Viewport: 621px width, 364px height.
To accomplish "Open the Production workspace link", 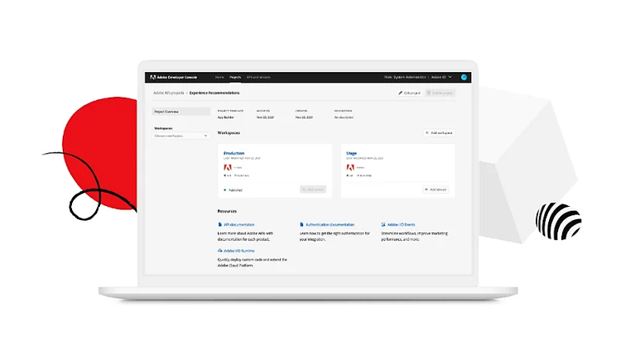I will pos(235,153).
